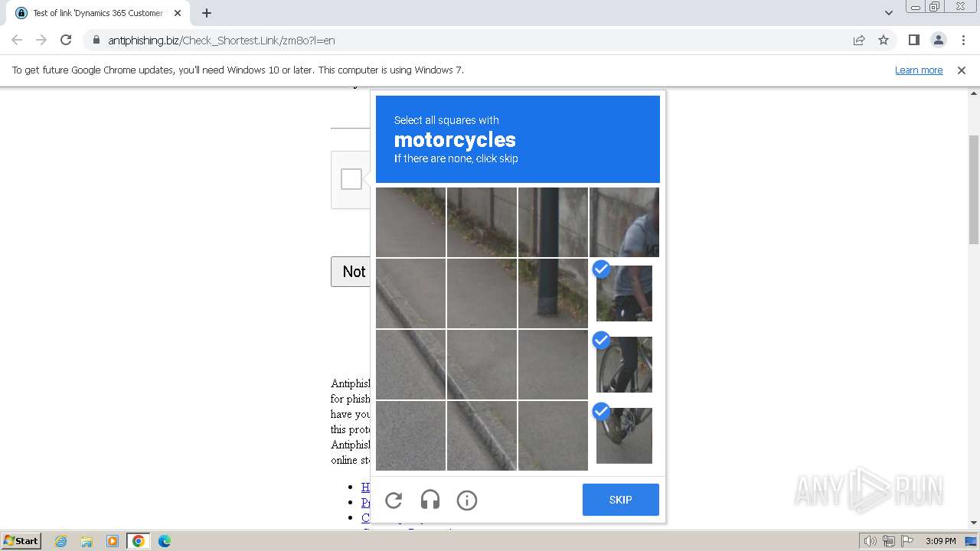
Task: Close the 'Test of link' tab
Action: [x=178, y=13]
